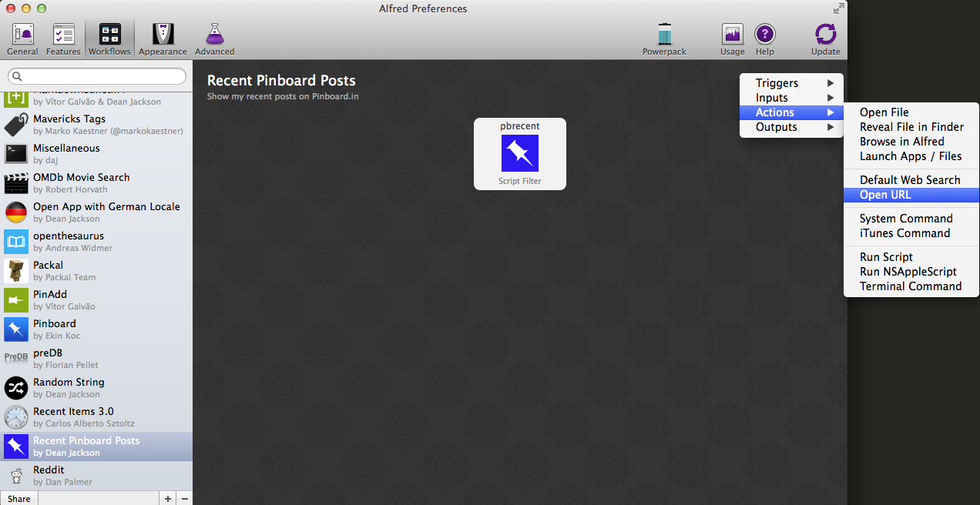Click the search magnifier icon
Viewport: 980px width, 505px height.
[x=18, y=76]
